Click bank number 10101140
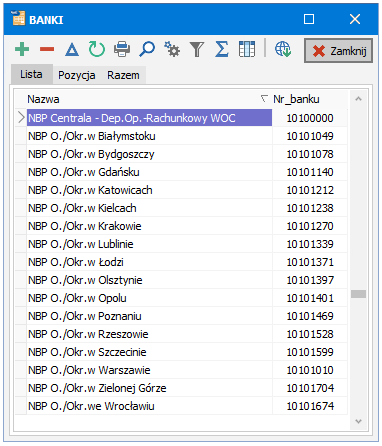Screen dimensions: 382x446 [x=310, y=172]
